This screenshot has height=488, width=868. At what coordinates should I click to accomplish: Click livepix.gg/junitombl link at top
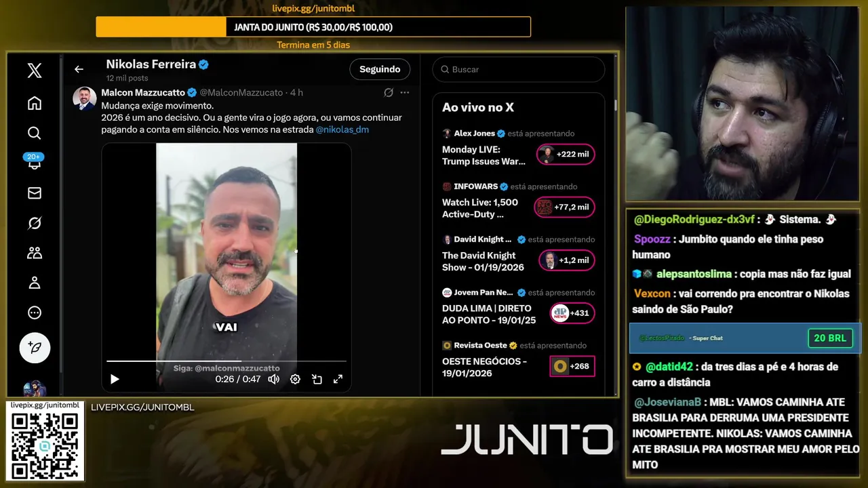pyautogui.click(x=313, y=9)
